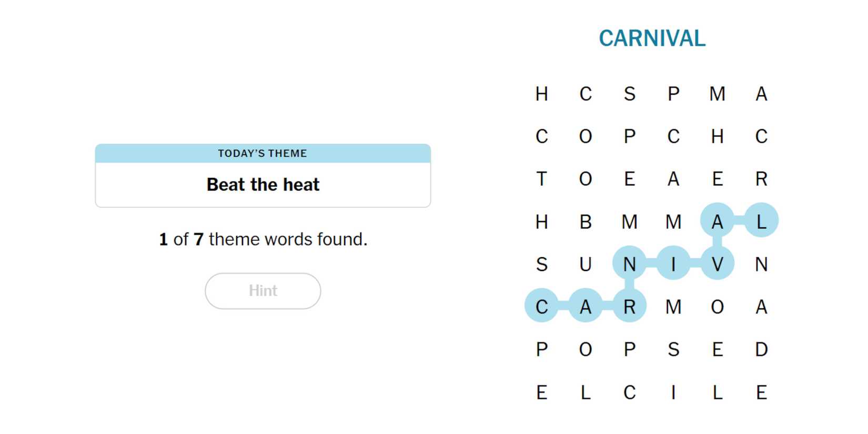
Task: Click the 'Beat the heat' theme text
Action: click(x=263, y=185)
